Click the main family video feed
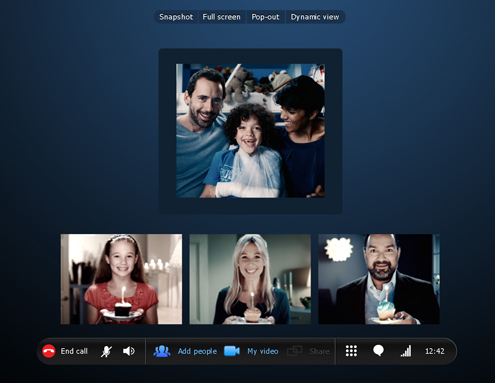The image size is (495, 383). point(250,131)
